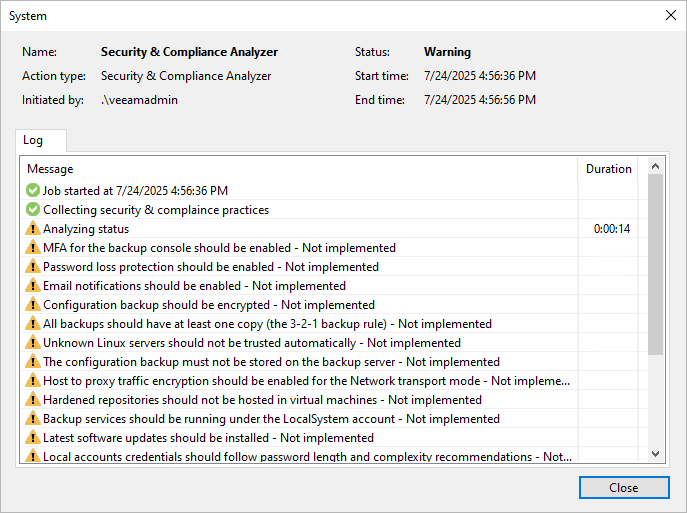Select 'Local accounts credentials should follow' message text
Viewport: 687px width, 513px height.
click(x=307, y=456)
